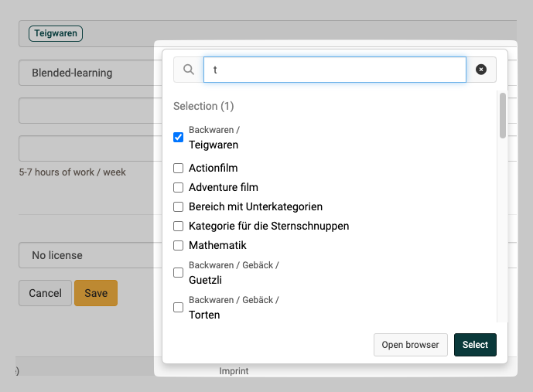Click the Adventure film label text
The height and width of the screenshot is (392, 533).
coord(224,188)
